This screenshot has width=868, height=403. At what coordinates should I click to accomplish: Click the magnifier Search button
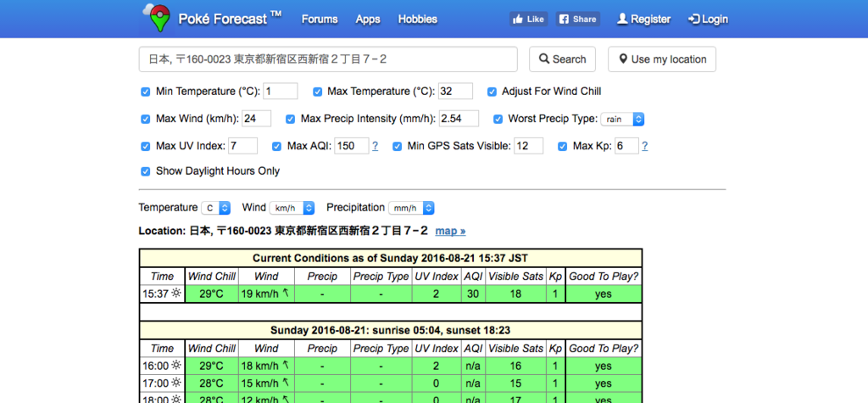(563, 59)
